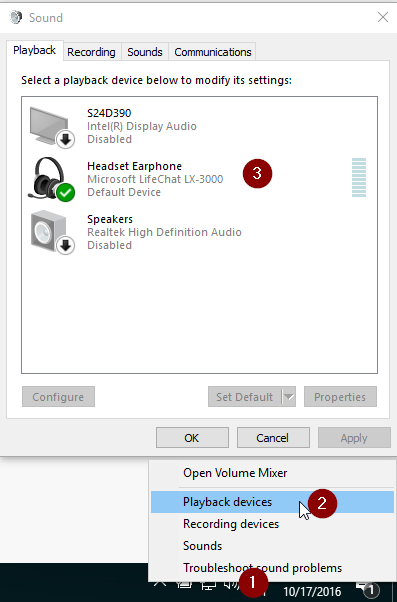The width and height of the screenshot is (397, 602).
Task: Select Playback devices menu entry
Action: (272, 502)
